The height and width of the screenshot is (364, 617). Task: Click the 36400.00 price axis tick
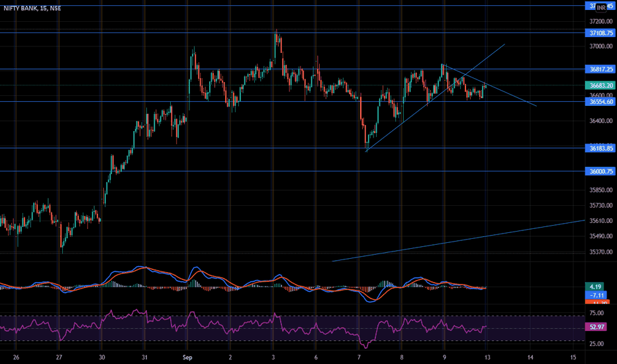601,121
